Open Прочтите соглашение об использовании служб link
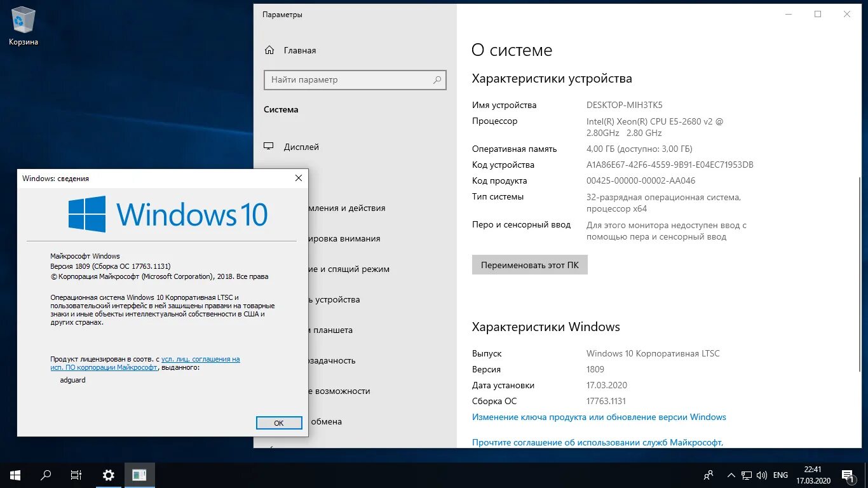868x488 pixels. click(598, 443)
